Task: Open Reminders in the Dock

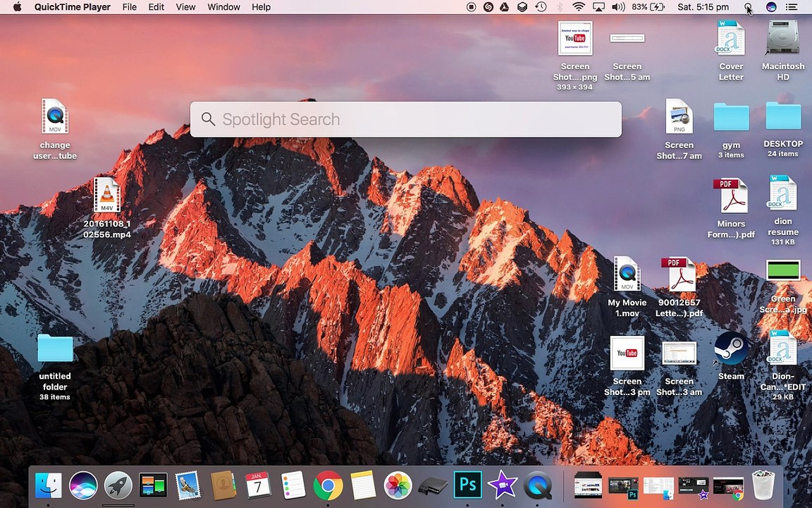Action: (293, 485)
